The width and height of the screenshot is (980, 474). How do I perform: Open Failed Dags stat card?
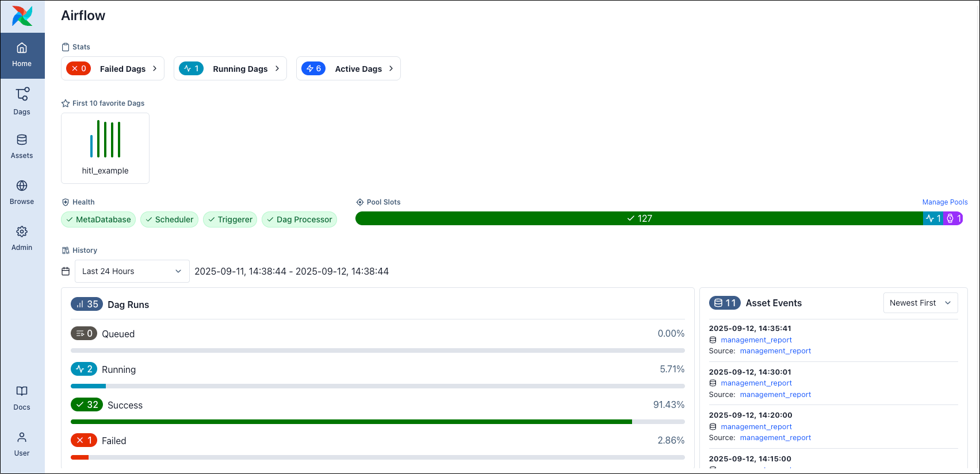point(113,68)
